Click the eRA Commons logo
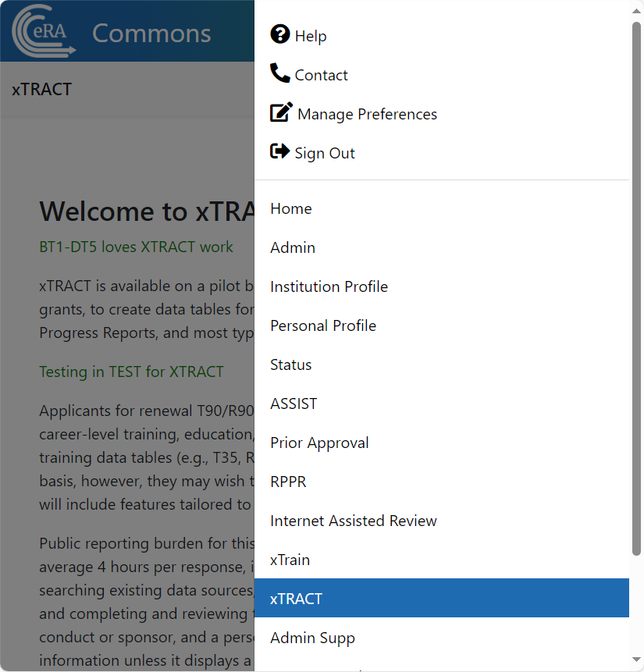 pyautogui.click(x=44, y=31)
